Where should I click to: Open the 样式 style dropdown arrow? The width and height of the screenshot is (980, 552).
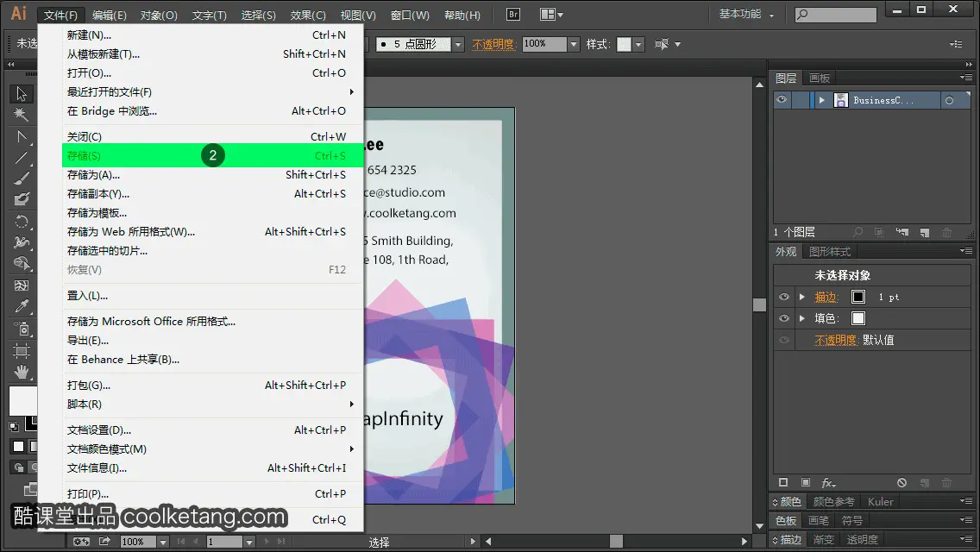[x=638, y=44]
